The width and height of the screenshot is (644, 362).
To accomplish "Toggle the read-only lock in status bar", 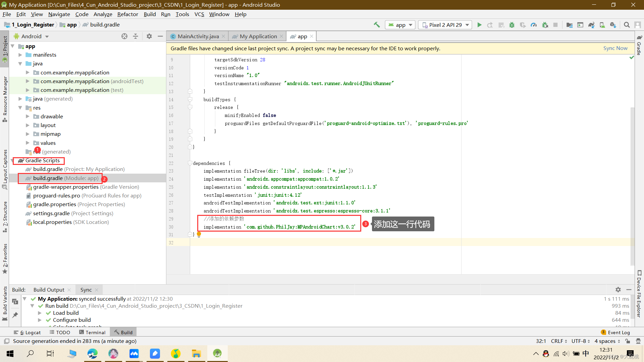I will click(628, 341).
